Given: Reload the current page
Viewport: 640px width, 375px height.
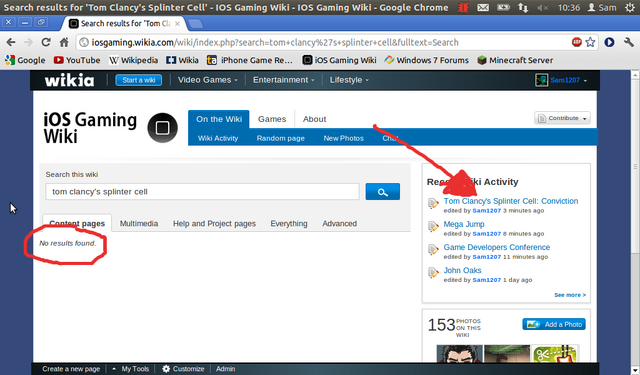Looking at the screenshot, I should tap(46, 42).
